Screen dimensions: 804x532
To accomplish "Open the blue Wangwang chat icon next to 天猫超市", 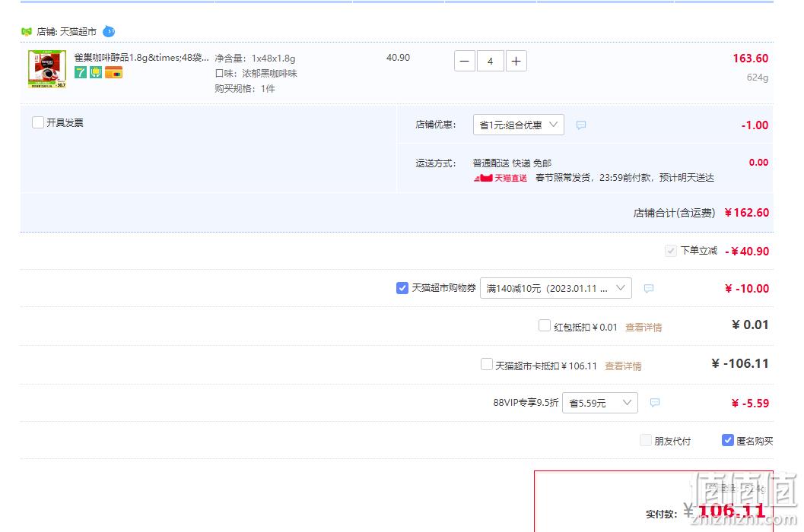I will point(109,31).
